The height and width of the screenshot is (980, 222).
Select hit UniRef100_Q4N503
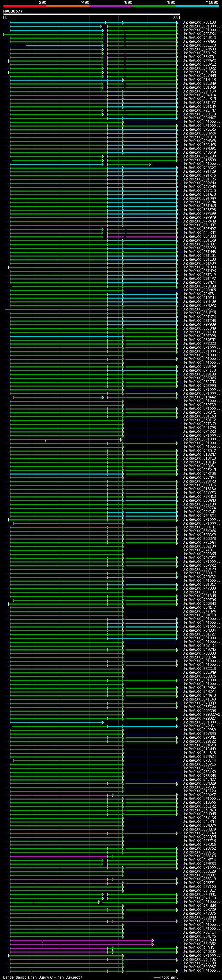click(199, 49)
